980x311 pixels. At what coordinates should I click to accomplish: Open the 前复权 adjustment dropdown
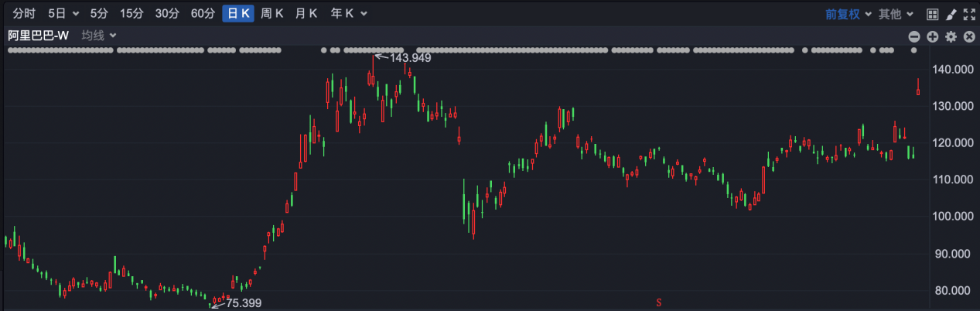tap(848, 14)
